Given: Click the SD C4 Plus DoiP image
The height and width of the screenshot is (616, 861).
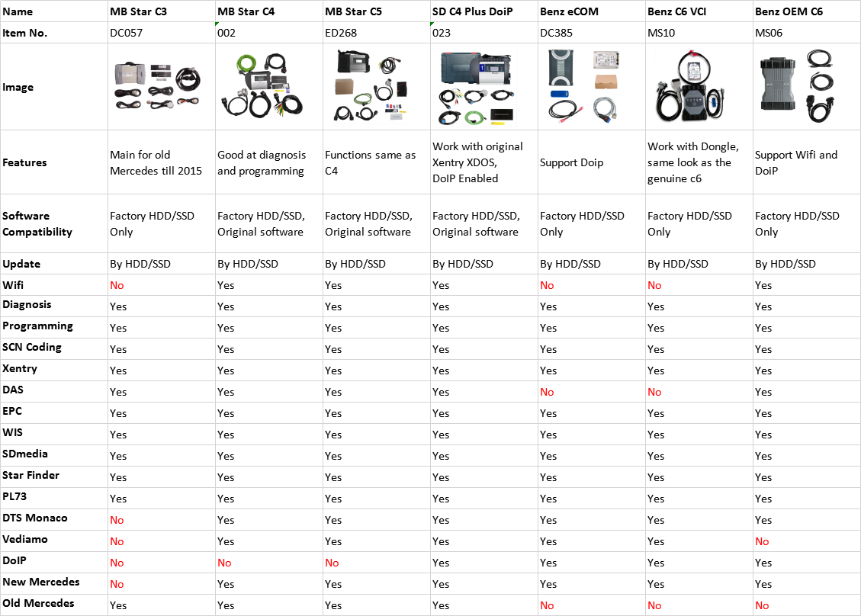Looking at the screenshot, I should pos(484,86).
